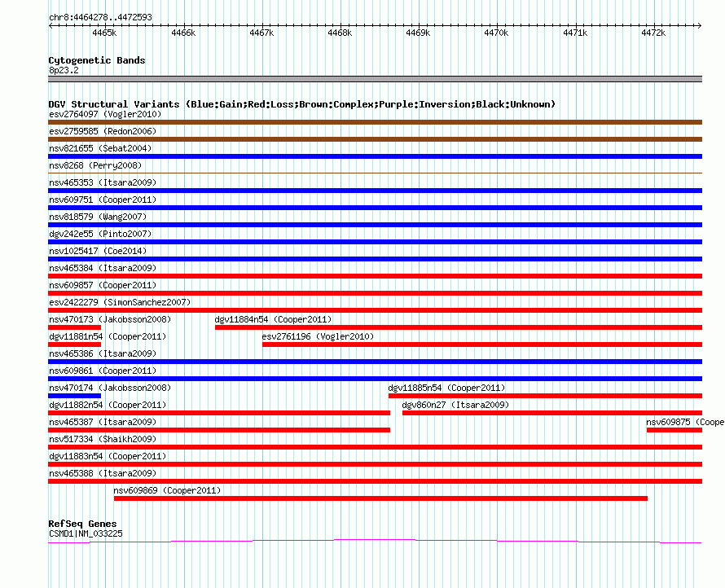Select the red bar under dgv11885n54

tap(545, 396)
